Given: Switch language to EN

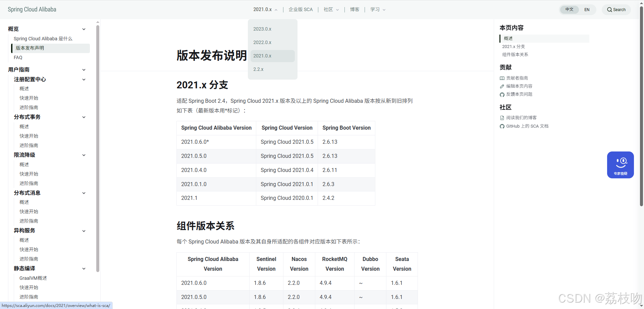Looking at the screenshot, I should [587, 10].
